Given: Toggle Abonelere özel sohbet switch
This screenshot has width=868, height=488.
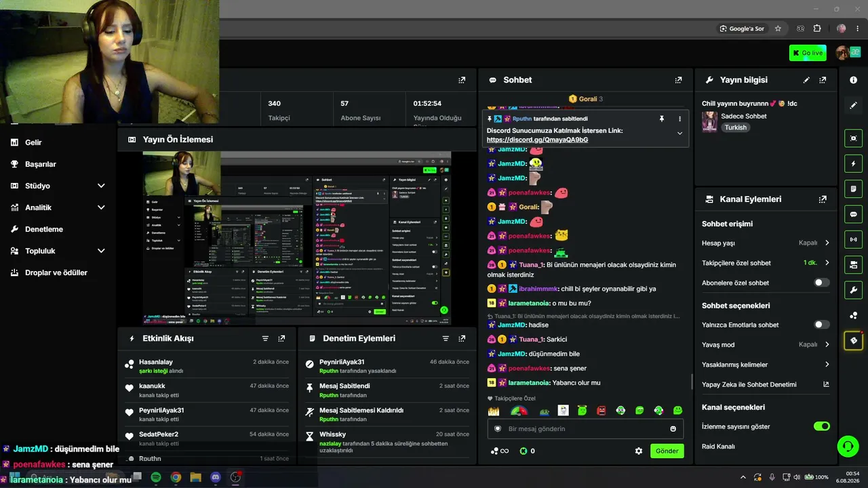Looking at the screenshot, I should tap(821, 283).
